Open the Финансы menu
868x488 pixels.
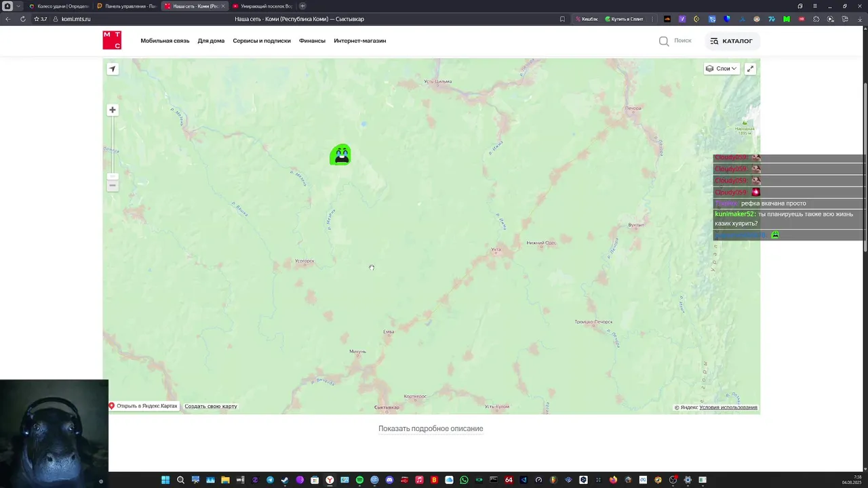(x=312, y=41)
